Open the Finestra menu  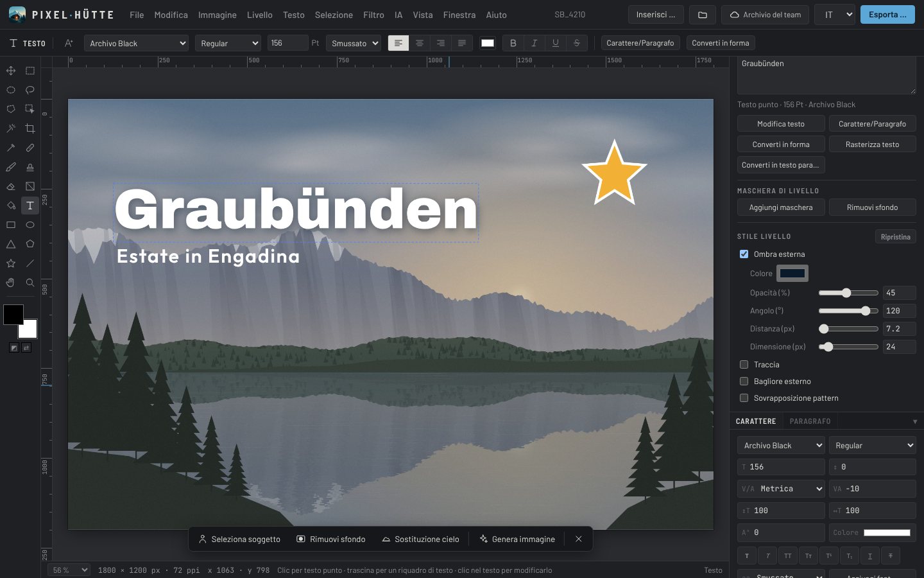click(459, 15)
